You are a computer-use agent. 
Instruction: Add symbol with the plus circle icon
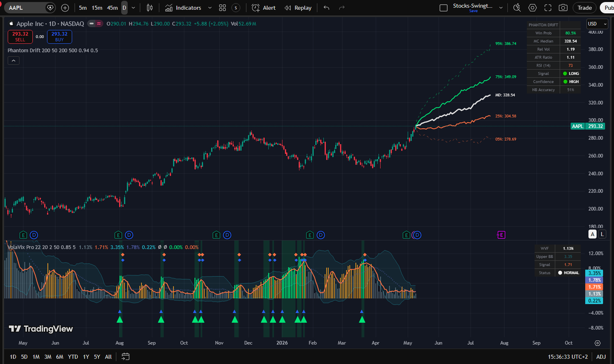65,8
